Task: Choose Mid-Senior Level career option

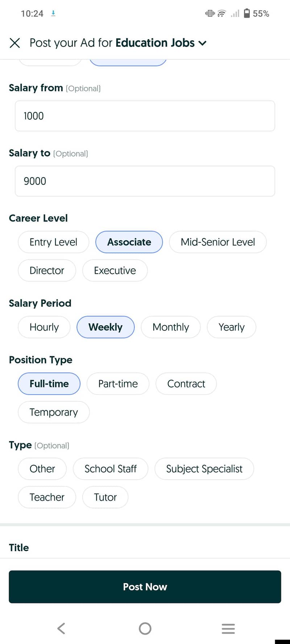Action: [218, 242]
